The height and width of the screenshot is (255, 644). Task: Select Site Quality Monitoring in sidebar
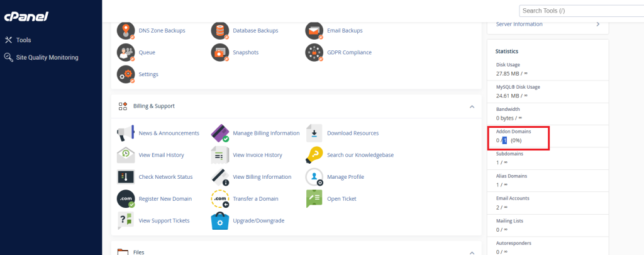tap(47, 57)
